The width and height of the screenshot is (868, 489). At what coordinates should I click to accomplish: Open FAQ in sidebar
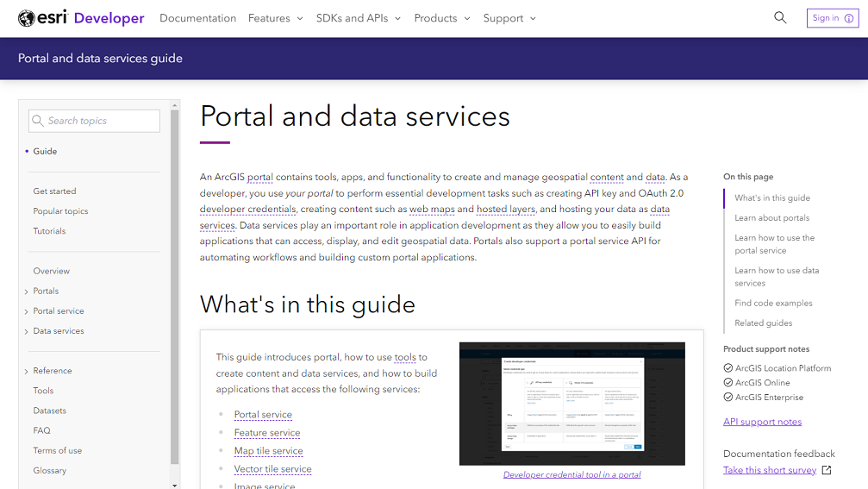pos(41,430)
